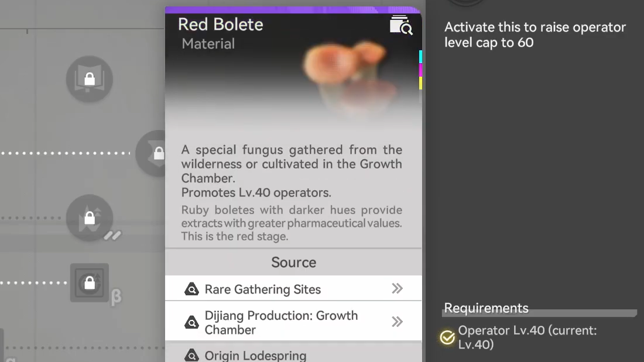Click the Operator Lv.40 requirement checkmark
The image size is (644, 362).
point(447,337)
